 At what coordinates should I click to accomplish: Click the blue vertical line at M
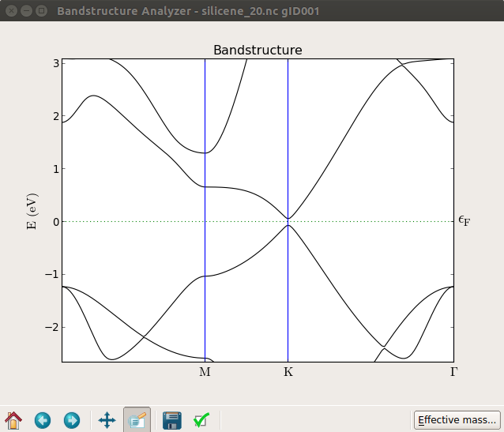tap(205, 211)
